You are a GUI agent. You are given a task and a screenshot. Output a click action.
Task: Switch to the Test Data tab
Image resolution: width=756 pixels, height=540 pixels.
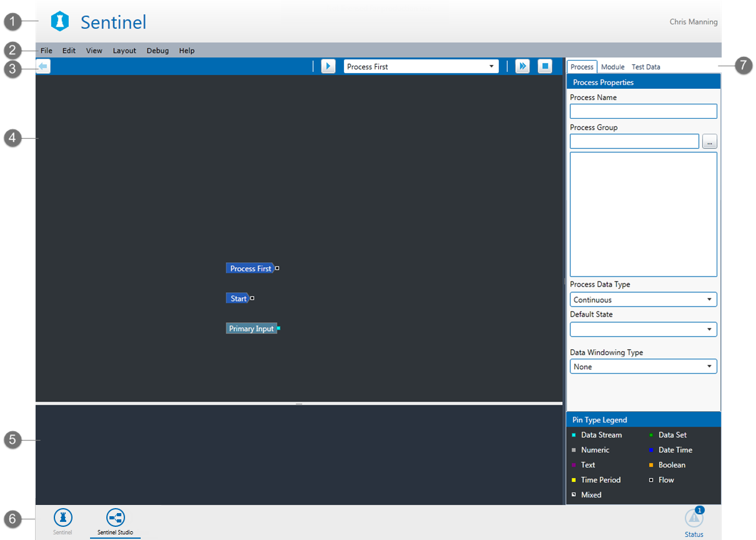(x=645, y=67)
